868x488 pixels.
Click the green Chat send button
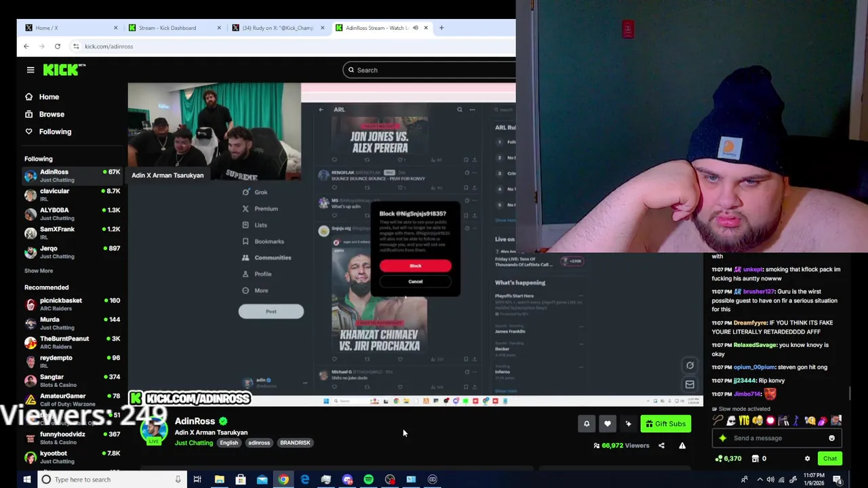(830, 459)
